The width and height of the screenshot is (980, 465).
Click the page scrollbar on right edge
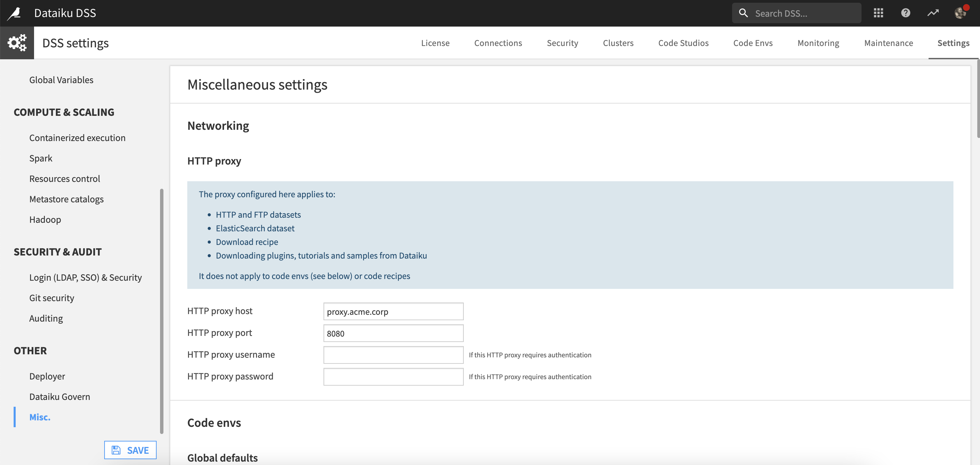[x=978, y=99]
